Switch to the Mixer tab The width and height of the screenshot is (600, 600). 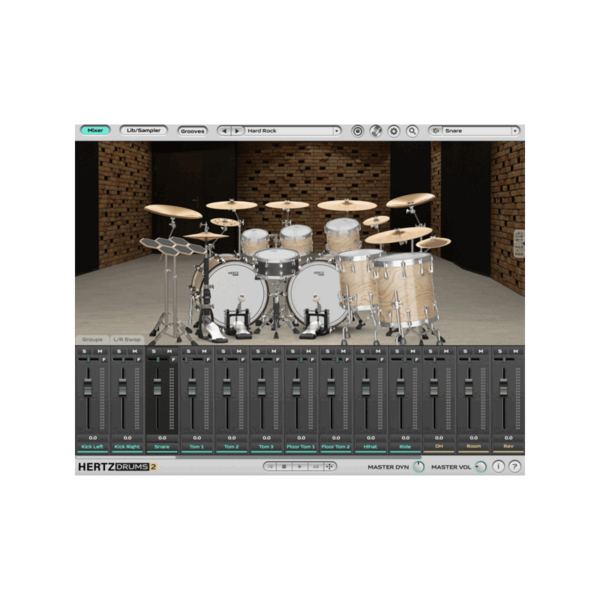coord(95,130)
